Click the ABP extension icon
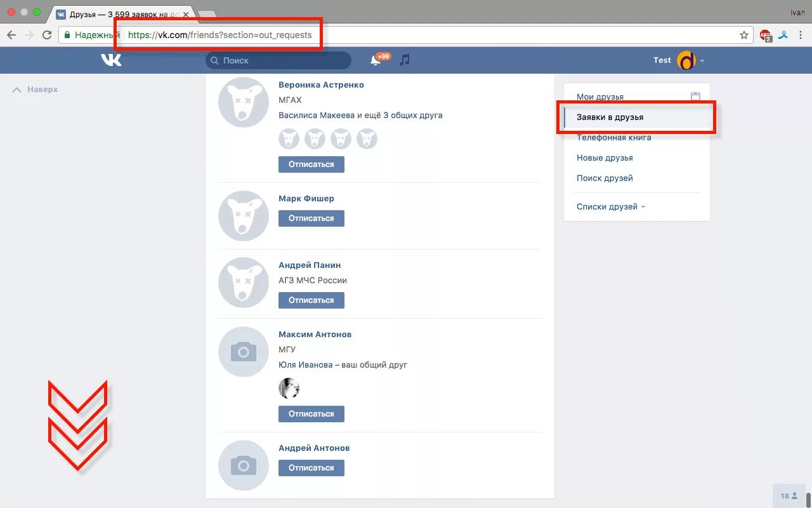The height and width of the screenshot is (508, 812). [766, 36]
